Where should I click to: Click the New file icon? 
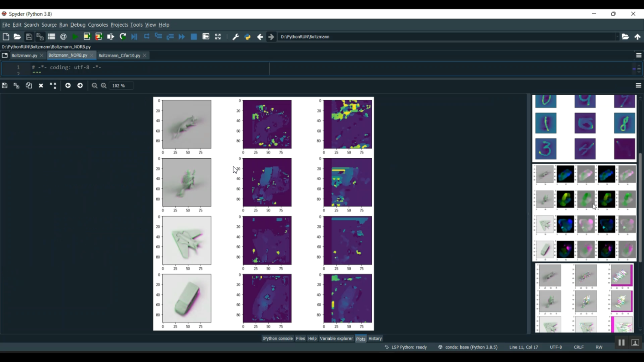click(x=6, y=37)
